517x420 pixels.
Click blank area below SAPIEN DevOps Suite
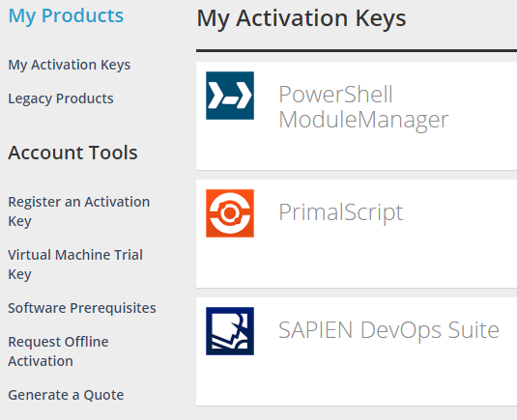[x=362, y=378]
